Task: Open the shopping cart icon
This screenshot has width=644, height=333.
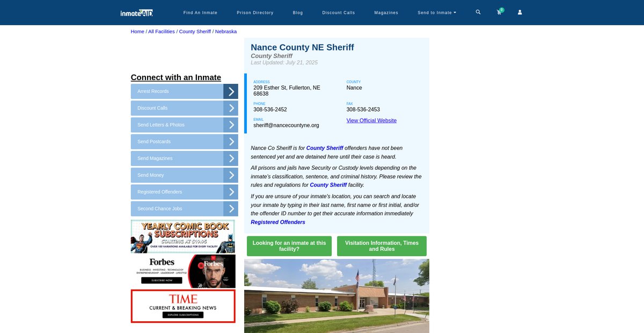Action: click(x=499, y=12)
